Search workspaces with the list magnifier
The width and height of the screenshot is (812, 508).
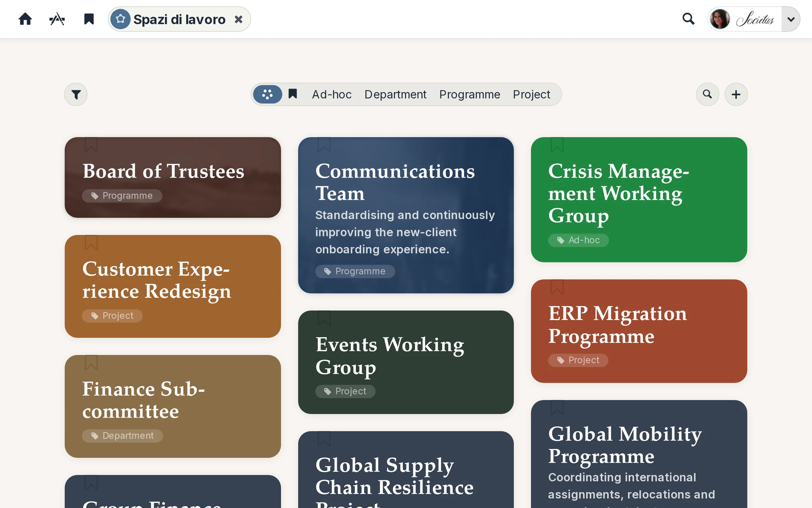tap(707, 94)
